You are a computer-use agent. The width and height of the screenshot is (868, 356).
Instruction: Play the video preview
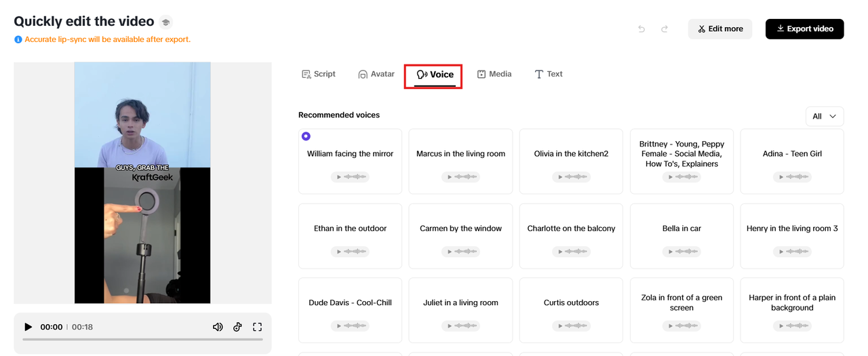tap(28, 327)
